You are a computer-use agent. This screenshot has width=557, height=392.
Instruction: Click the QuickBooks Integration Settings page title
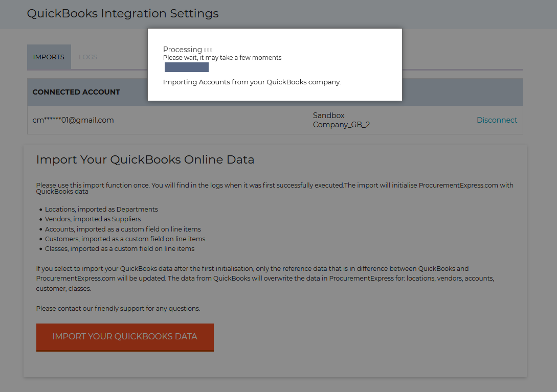pyautogui.click(x=123, y=13)
